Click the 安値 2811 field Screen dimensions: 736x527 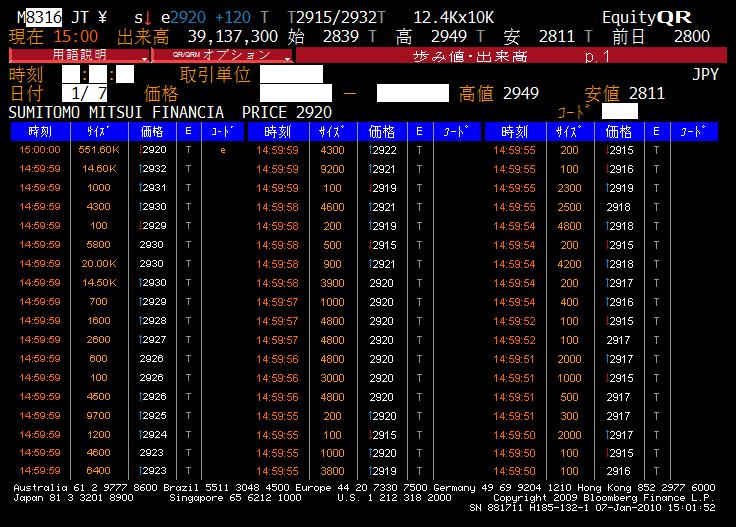[x=625, y=93]
